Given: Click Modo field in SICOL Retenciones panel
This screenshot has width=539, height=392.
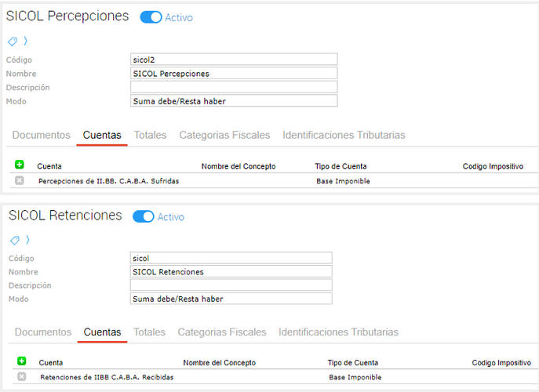Looking at the screenshot, I should [231, 299].
